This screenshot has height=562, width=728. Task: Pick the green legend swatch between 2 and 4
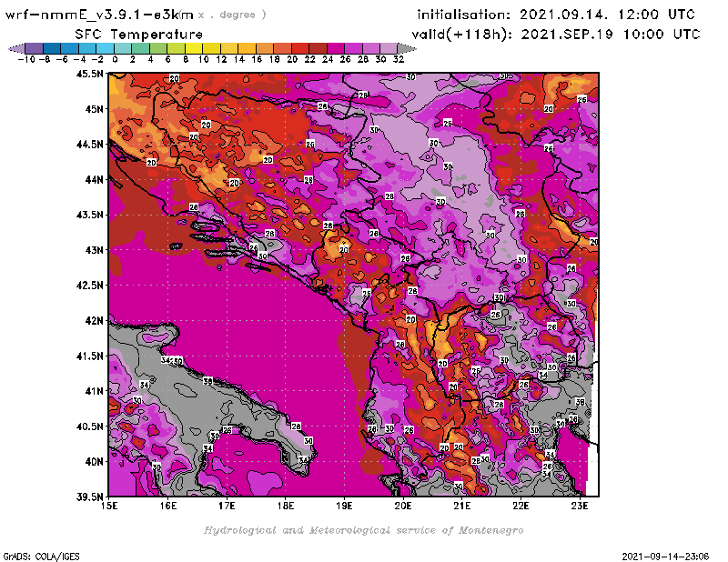(141, 48)
